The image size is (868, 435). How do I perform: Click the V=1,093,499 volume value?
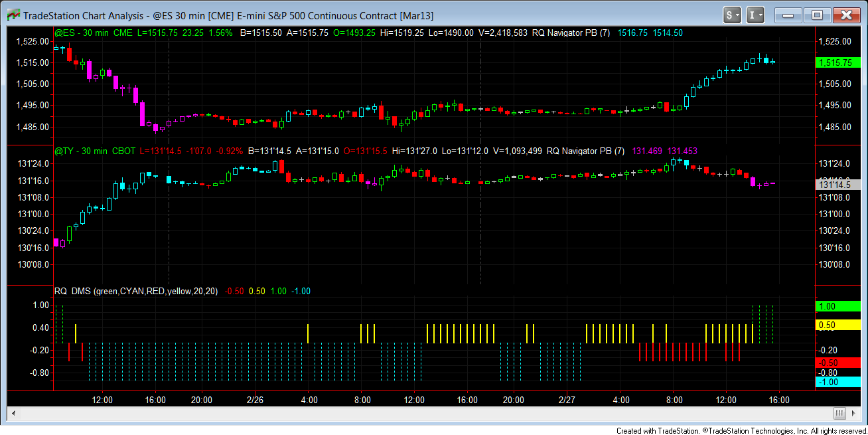[518, 151]
